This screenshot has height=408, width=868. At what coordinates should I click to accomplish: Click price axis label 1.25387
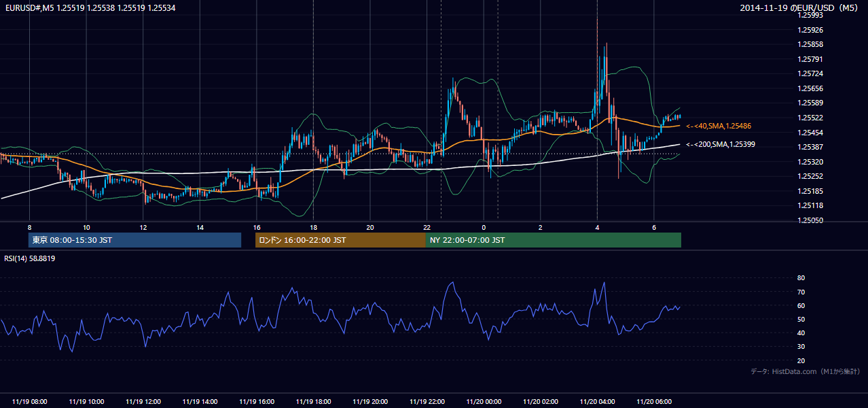[x=810, y=147]
